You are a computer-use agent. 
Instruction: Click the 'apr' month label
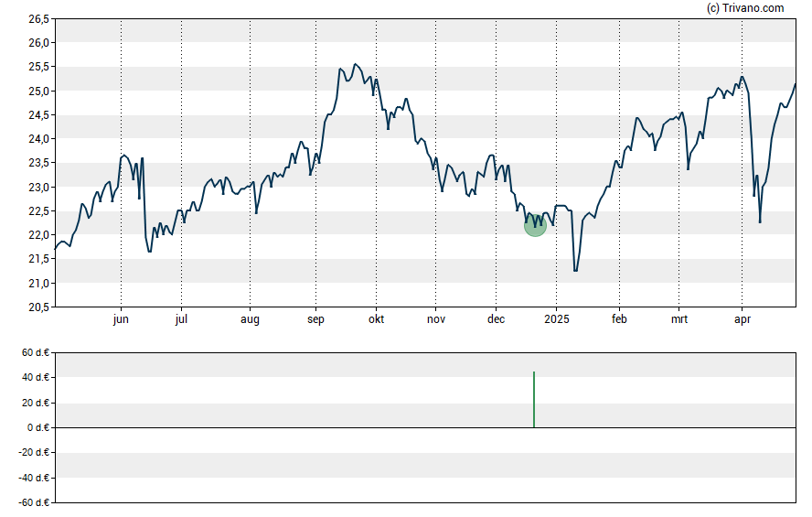[743, 319]
